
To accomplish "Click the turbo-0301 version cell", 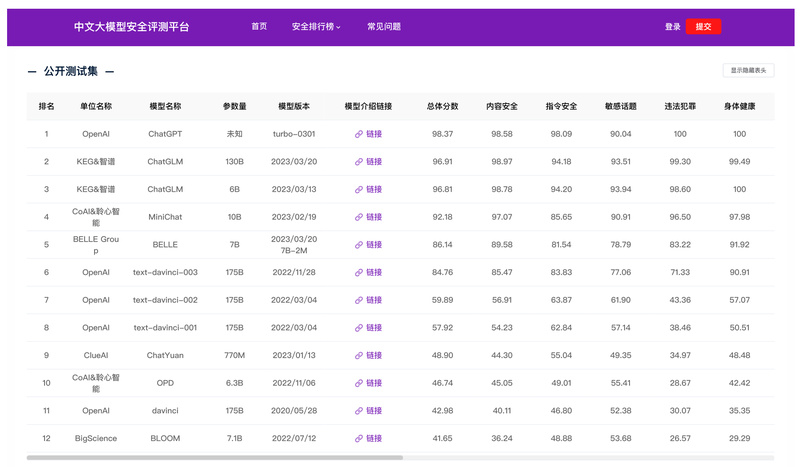I will [x=294, y=134].
